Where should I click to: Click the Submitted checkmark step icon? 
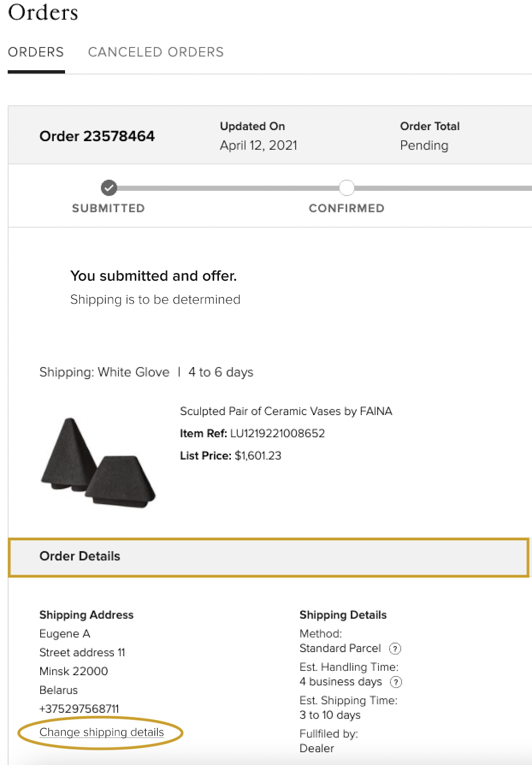[109, 188]
